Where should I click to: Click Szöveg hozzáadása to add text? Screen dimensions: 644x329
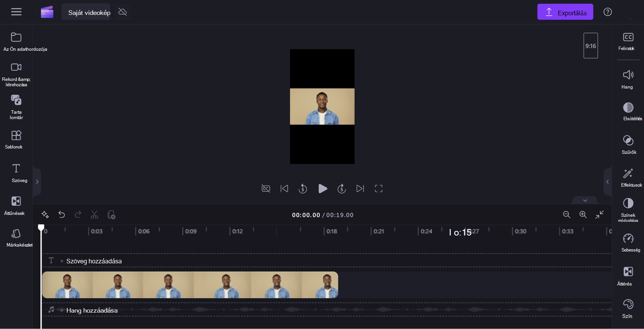tap(94, 261)
